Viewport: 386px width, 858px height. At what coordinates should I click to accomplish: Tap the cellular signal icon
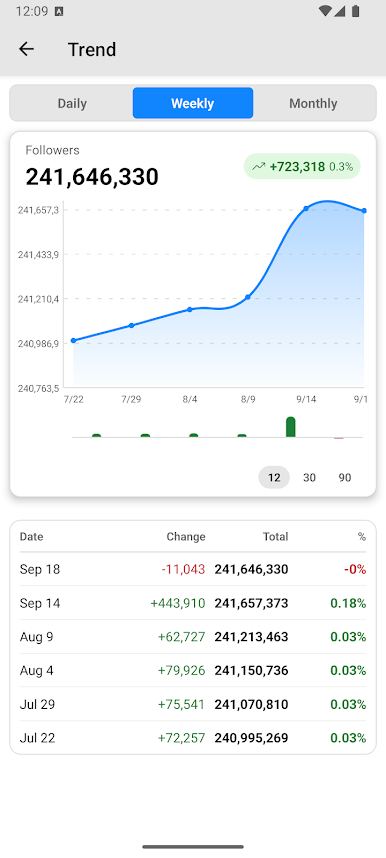340,11
